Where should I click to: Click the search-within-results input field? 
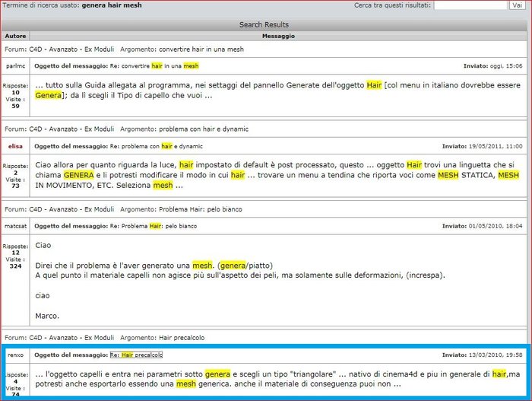[470, 5]
